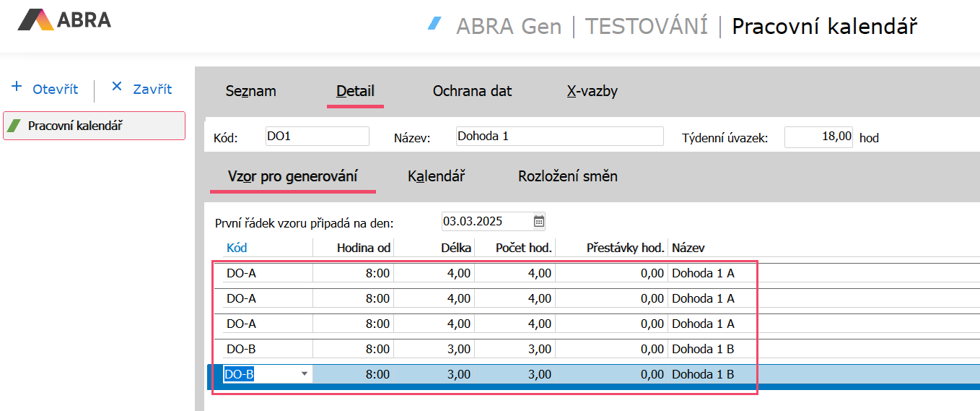Select the first DO-A row in table
This screenshot has height=411, width=980.
coord(267,273)
